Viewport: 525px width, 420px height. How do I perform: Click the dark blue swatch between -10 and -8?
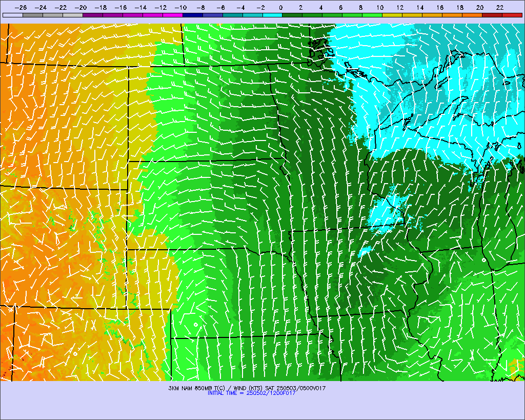tap(193, 15)
